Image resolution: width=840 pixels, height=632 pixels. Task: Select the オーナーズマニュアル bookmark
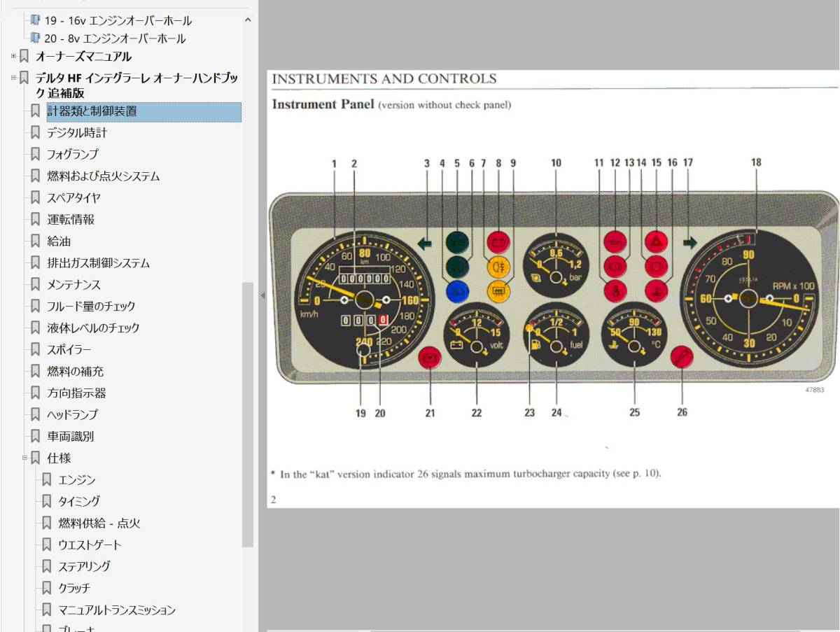coord(83,57)
